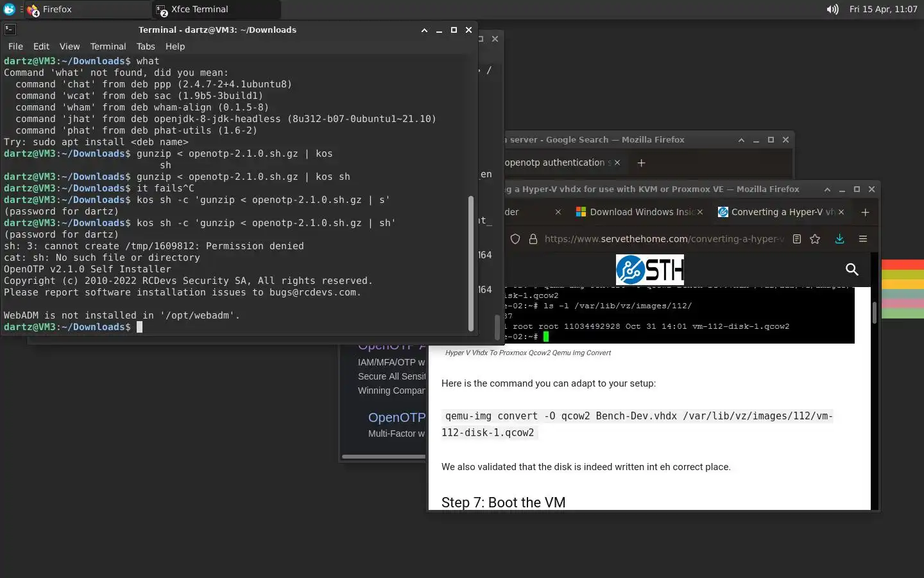Open the Edit menu in Terminal

click(x=41, y=46)
